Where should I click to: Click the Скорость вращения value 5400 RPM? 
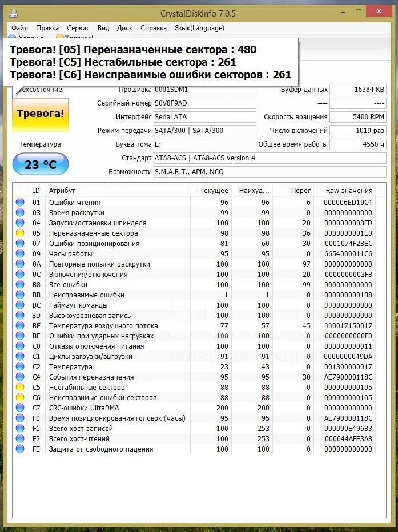(x=358, y=116)
